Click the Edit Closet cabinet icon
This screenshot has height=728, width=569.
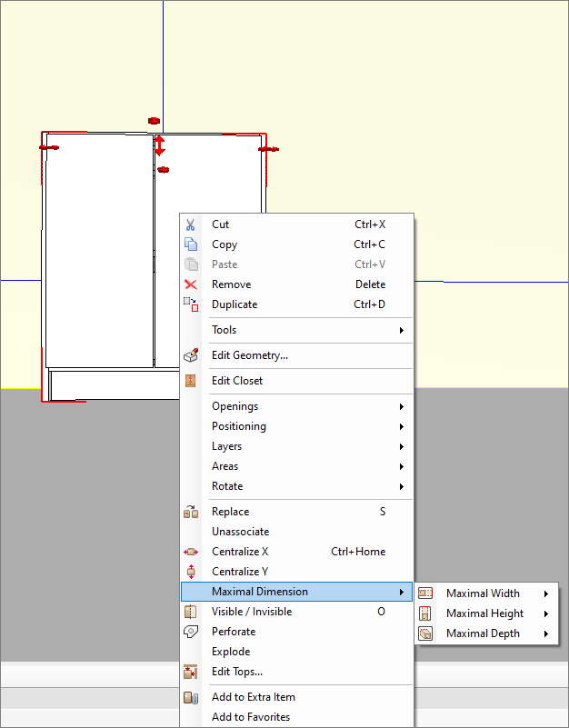(x=191, y=381)
